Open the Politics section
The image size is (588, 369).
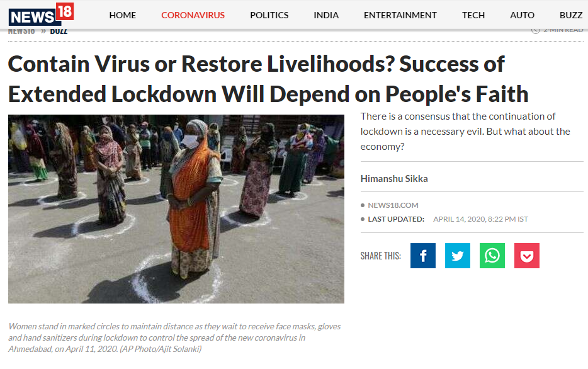tap(269, 15)
